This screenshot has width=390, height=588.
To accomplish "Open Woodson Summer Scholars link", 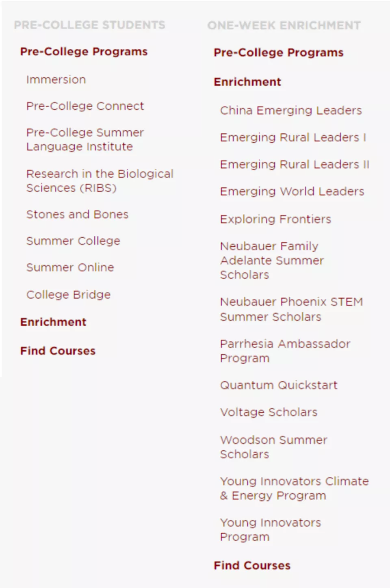I will (273, 447).
